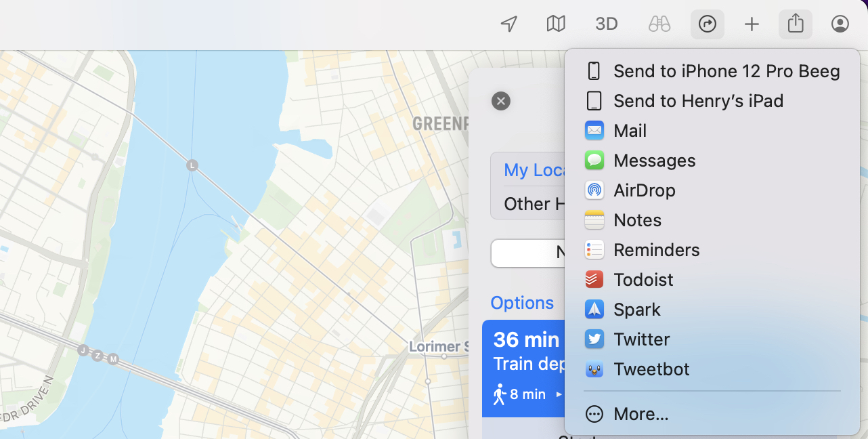Open route Options
Screen dimensions: 868x439
click(521, 302)
